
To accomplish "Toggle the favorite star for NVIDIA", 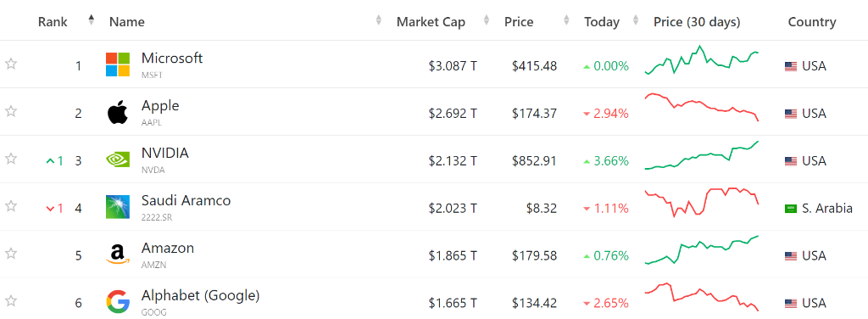I will 10,159.
